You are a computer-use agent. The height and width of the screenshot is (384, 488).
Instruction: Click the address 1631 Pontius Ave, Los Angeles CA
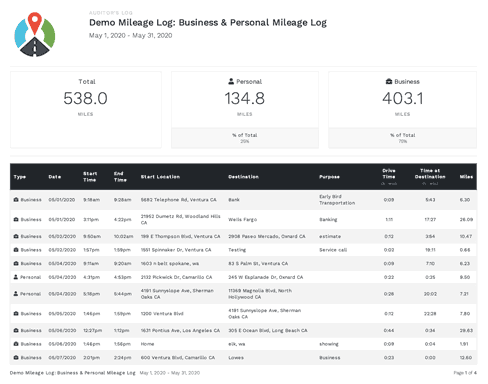[x=180, y=330]
